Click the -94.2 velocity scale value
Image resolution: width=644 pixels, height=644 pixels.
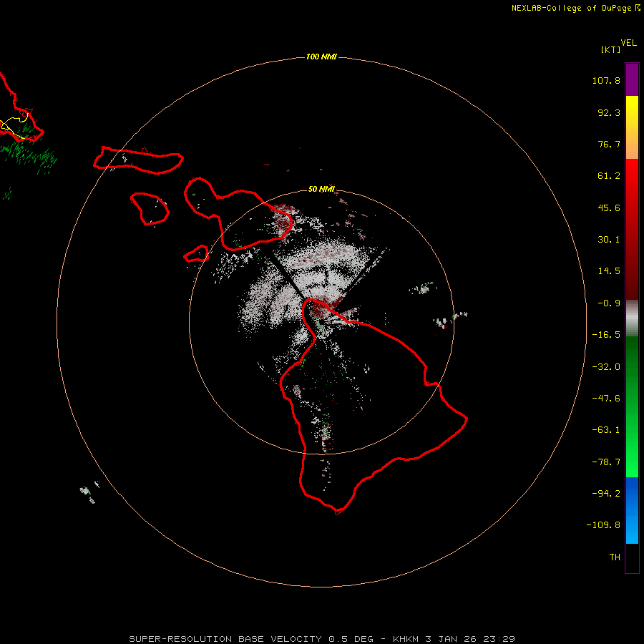click(606, 493)
